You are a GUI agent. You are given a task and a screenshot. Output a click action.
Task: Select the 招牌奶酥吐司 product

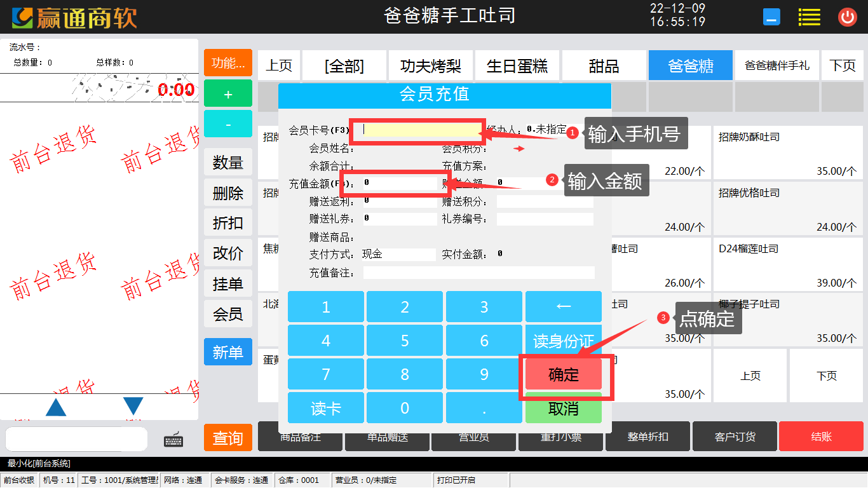788,152
